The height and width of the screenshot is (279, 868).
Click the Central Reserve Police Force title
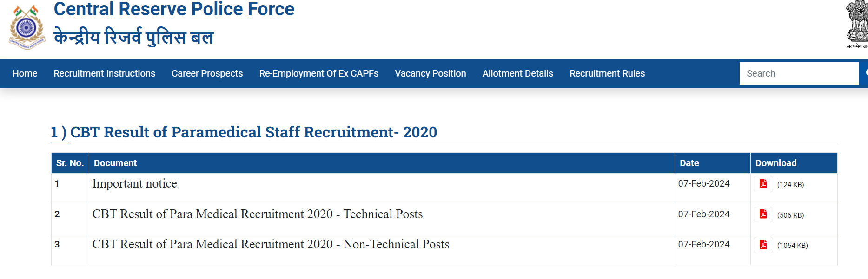pyautogui.click(x=174, y=9)
